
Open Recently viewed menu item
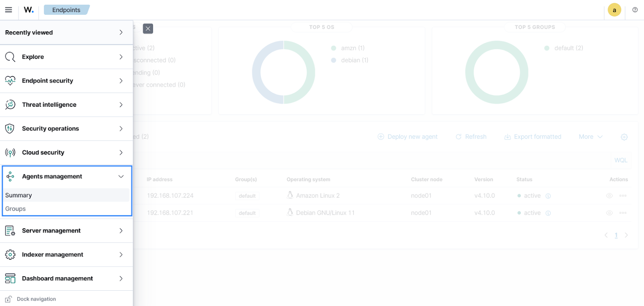(66, 32)
